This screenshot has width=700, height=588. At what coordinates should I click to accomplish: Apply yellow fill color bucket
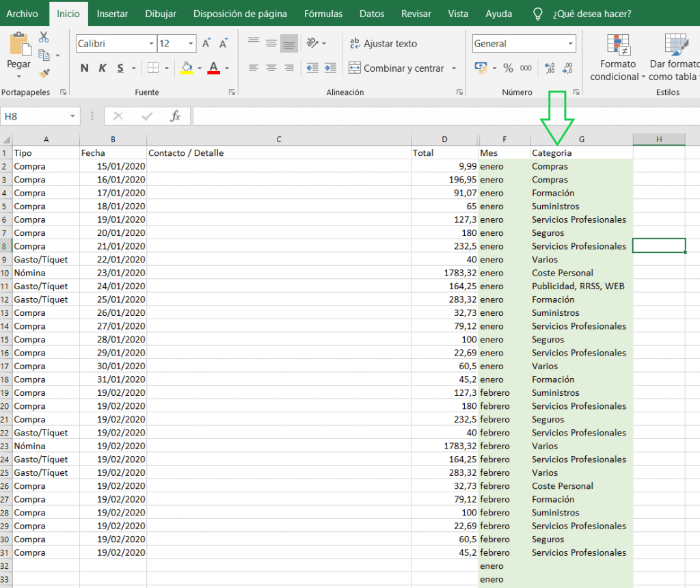pos(187,68)
